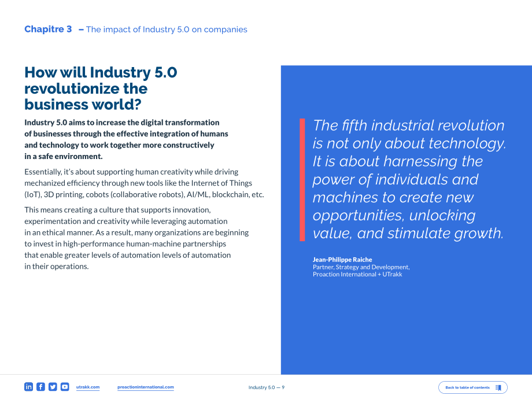Open the Twitter icon in the footer
This screenshot has width=532, height=399.
(53, 387)
